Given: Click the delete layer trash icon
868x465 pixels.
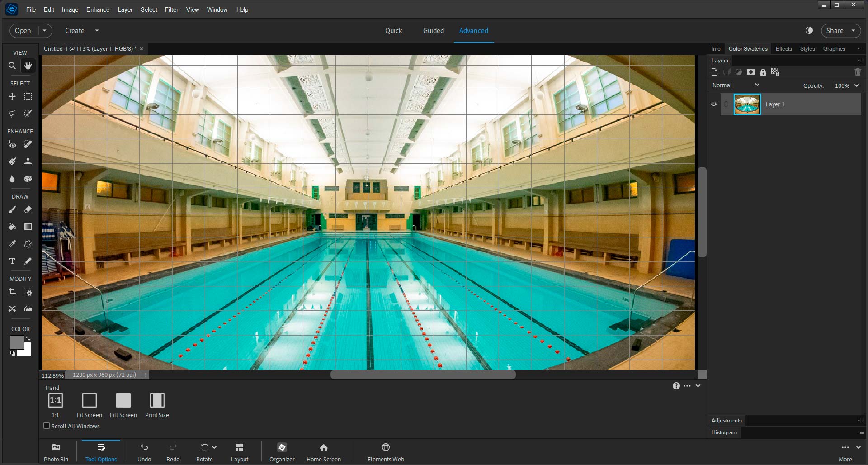Looking at the screenshot, I should pyautogui.click(x=858, y=72).
